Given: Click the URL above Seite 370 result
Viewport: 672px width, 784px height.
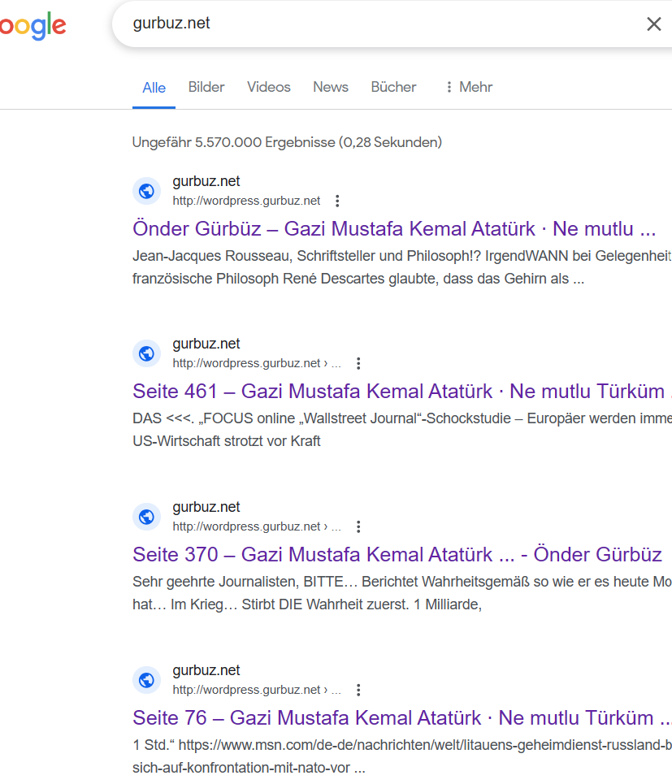Looking at the screenshot, I should pyautogui.click(x=257, y=526).
